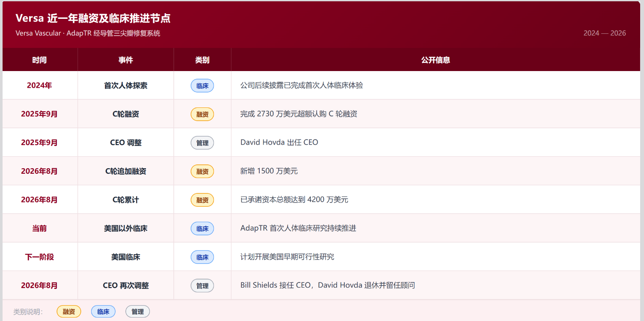Image resolution: width=644 pixels, height=321 pixels.
Task: Click the "2024 — 2026" date range in the header
Action: pos(605,33)
